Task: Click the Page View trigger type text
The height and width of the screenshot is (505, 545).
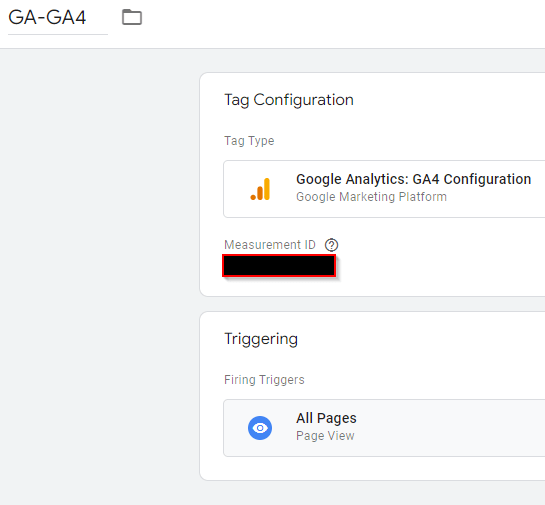Action: tap(325, 436)
